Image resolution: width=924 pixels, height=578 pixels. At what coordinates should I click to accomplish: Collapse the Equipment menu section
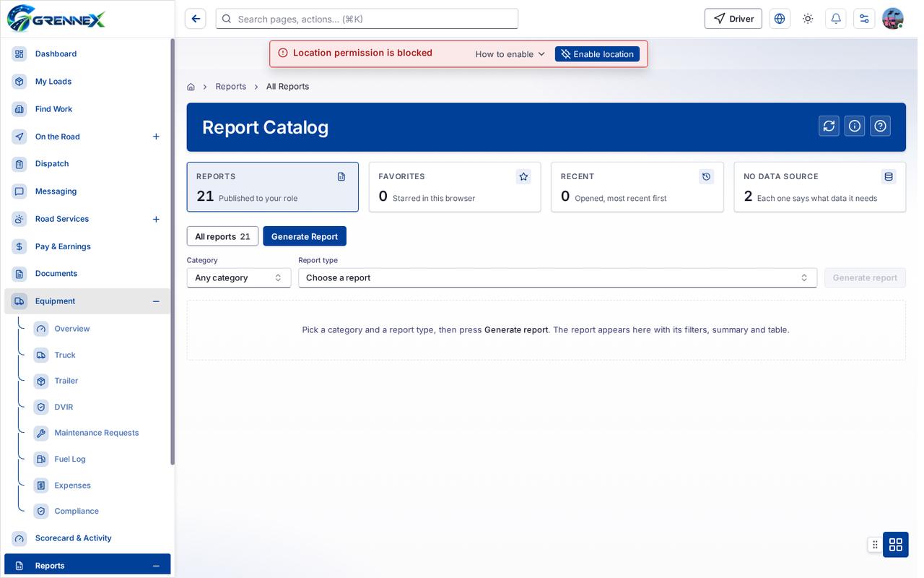click(x=156, y=301)
